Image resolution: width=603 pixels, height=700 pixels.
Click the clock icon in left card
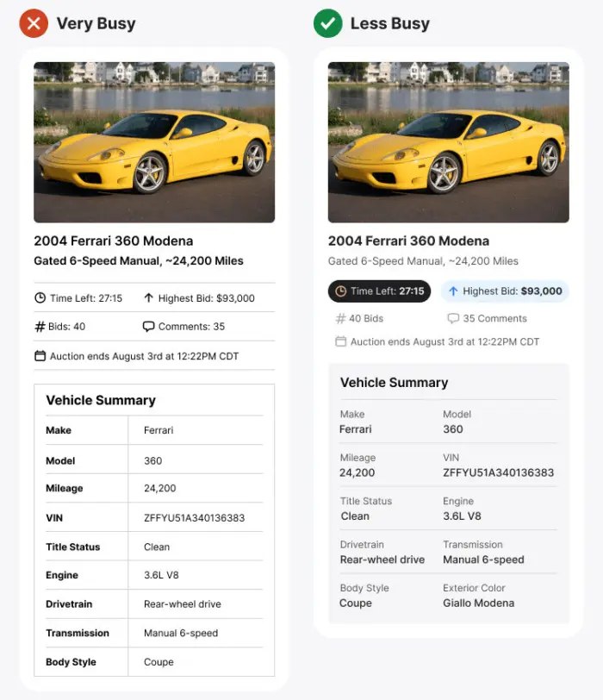40,298
